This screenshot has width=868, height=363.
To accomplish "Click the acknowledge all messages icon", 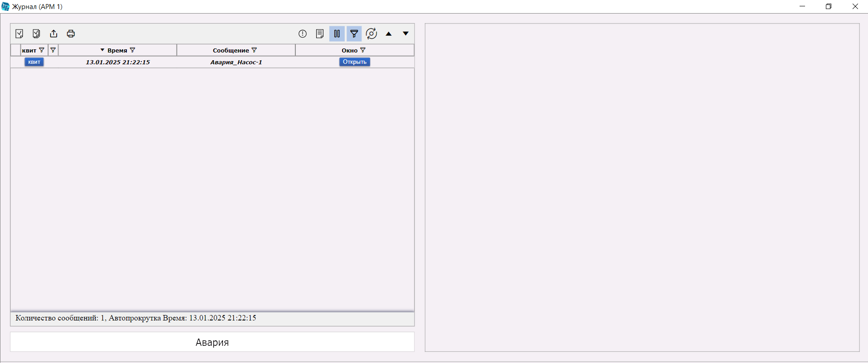I will point(36,33).
